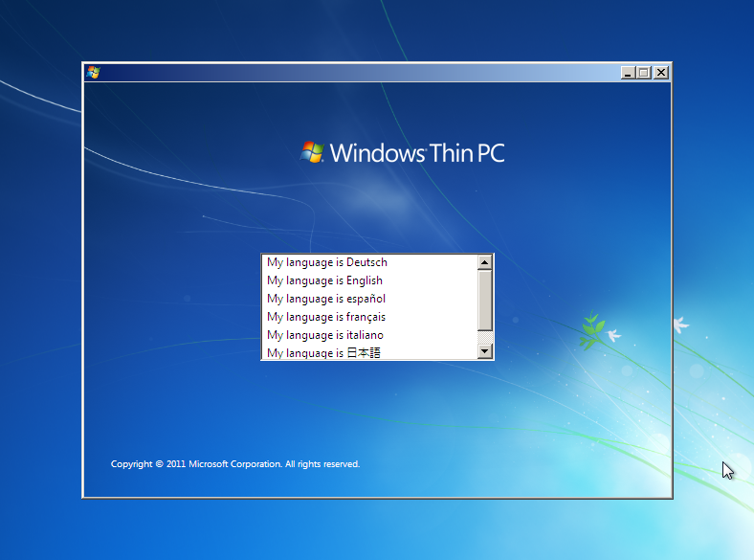Image resolution: width=754 pixels, height=560 pixels.
Task: Click the language list scrollbar thumb
Action: coord(485,301)
